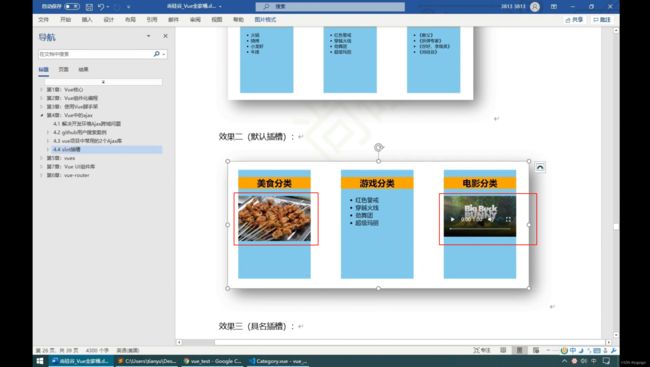Collapse 第4章 Vue中的ajax heading arrow
Screen dimensions: 650x367
[x=41, y=115]
